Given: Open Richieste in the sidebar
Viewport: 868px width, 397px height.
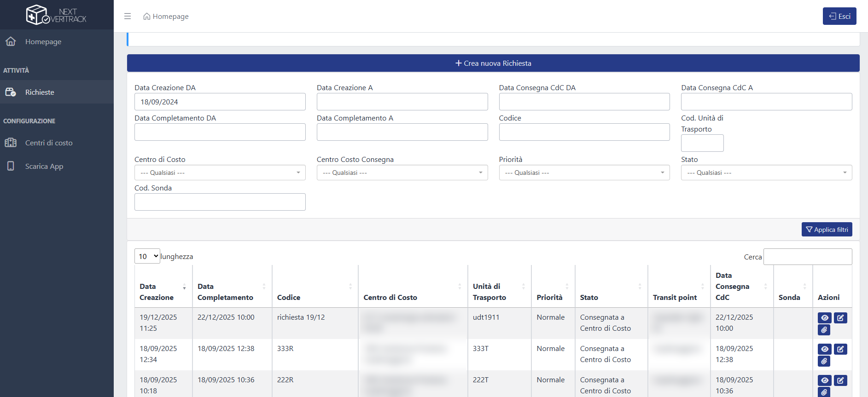Looking at the screenshot, I should point(57,92).
